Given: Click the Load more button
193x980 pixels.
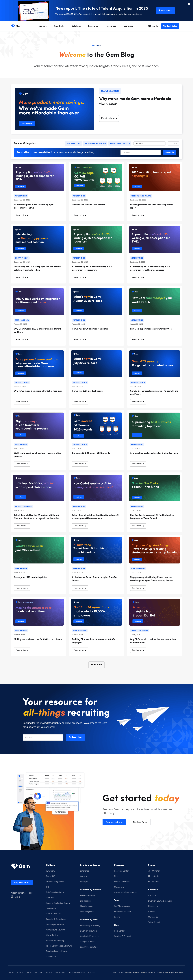Looking at the screenshot, I should click(96, 665).
